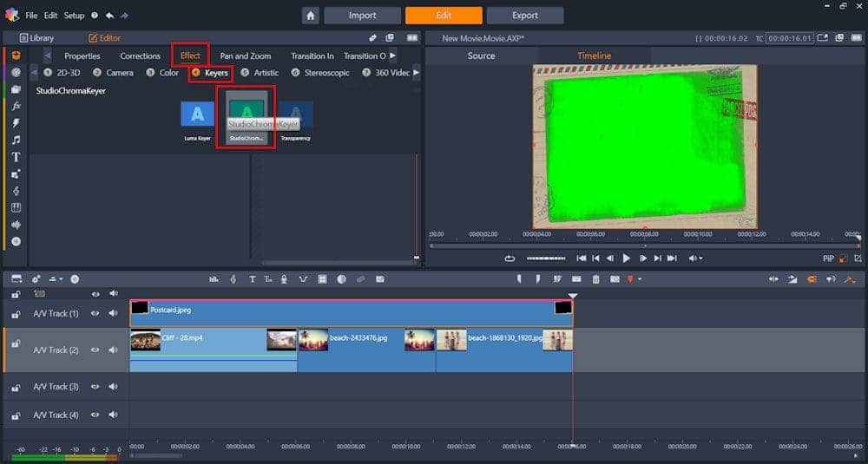Select the Luma Keyer effect thumbnail

click(x=197, y=114)
